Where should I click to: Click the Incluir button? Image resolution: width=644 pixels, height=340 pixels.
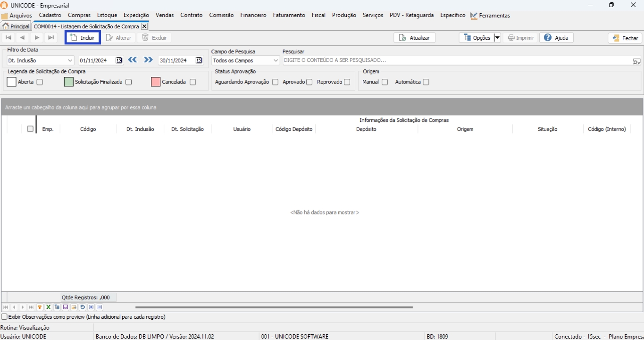pyautogui.click(x=83, y=38)
